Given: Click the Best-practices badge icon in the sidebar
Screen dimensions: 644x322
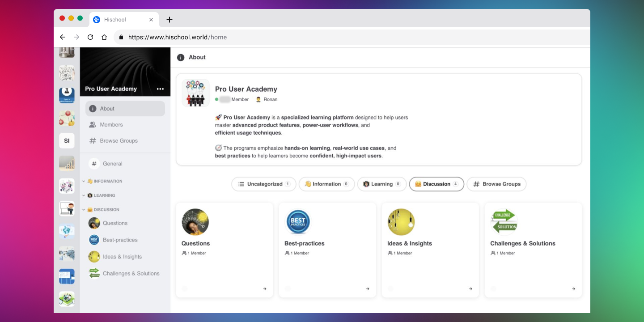Looking at the screenshot, I should pos(94,240).
